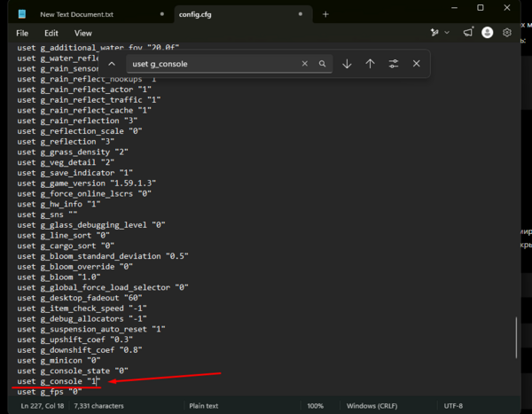Click the line 'uset g_fps "0"'
532x414 pixels.
pyautogui.click(x=50, y=392)
